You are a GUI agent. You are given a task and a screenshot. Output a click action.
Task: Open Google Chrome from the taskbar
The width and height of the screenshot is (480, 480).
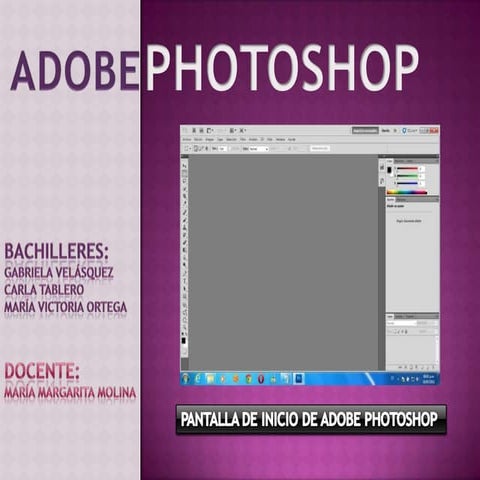(x=248, y=379)
